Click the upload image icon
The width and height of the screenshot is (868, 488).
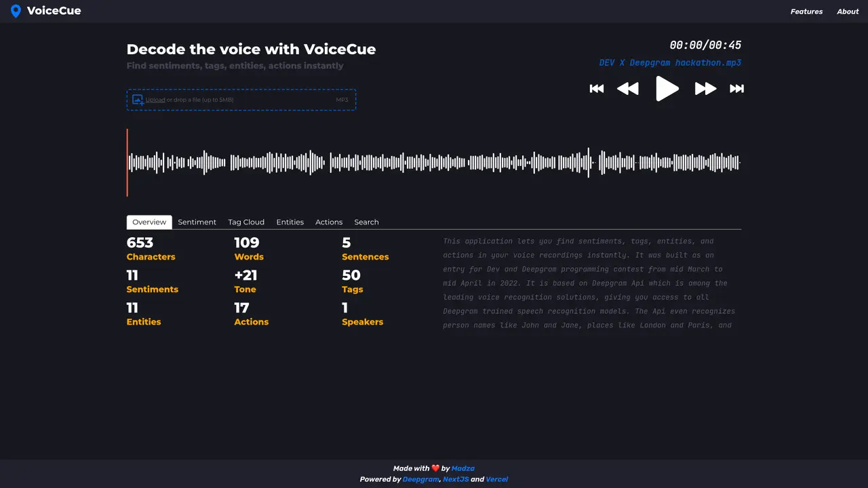click(138, 100)
